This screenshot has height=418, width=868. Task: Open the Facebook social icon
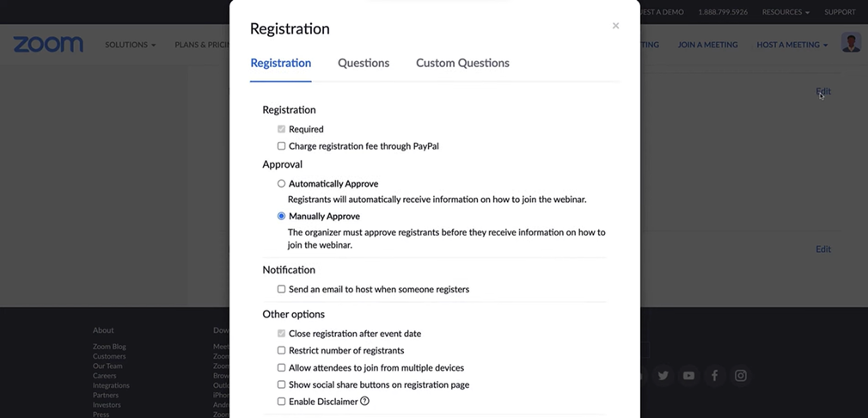(714, 375)
